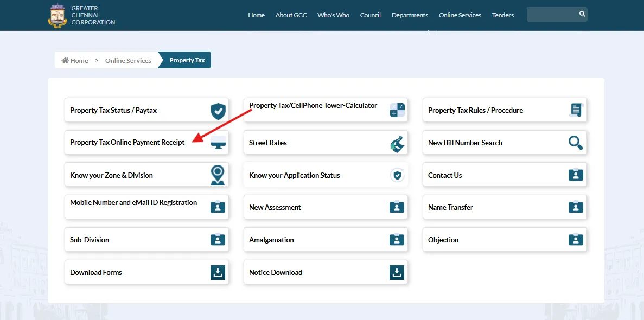Click the document scroll icon for Tax Rules
The height and width of the screenshot is (320, 644).
click(x=575, y=110)
